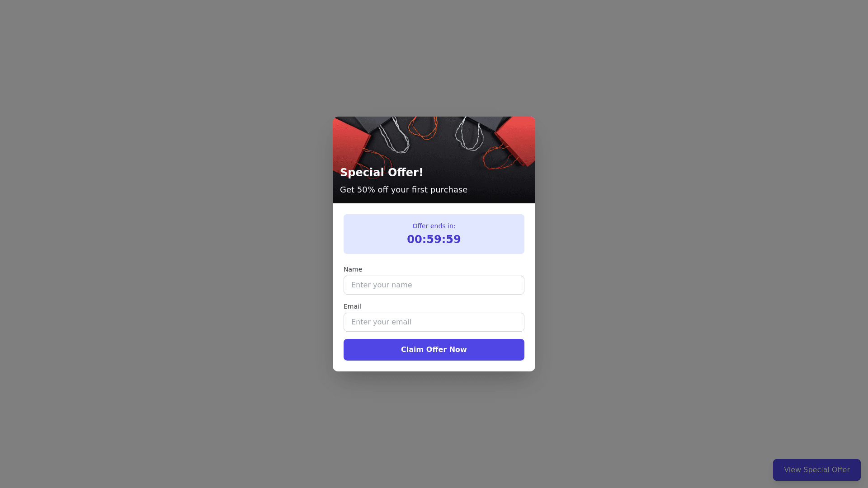Viewport: 868px width, 488px height.
Task: Select the "Offer ends in:" text
Action: click(434, 226)
